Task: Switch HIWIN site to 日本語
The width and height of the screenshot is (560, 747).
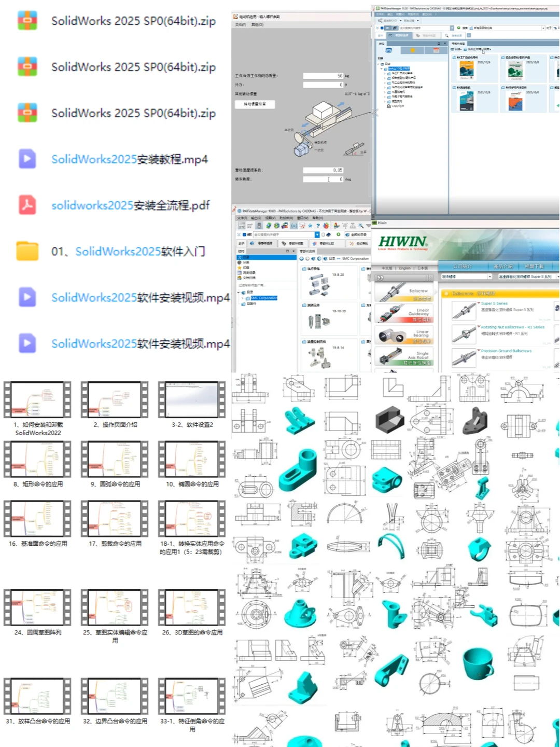Action: (x=422, y=268)
